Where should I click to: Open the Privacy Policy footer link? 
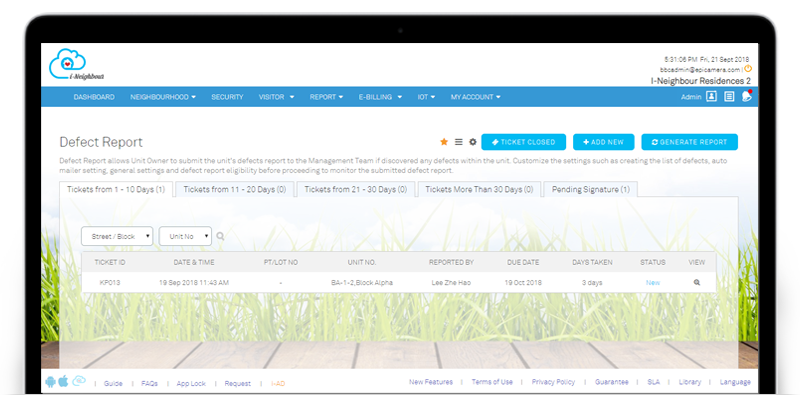[x=553, y=382]
